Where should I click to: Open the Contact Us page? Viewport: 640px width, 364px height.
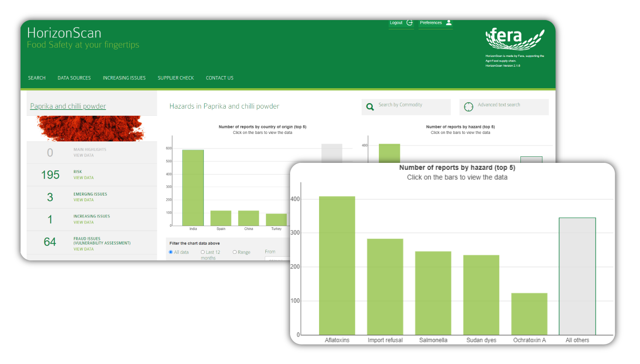[x=220, y=78]
